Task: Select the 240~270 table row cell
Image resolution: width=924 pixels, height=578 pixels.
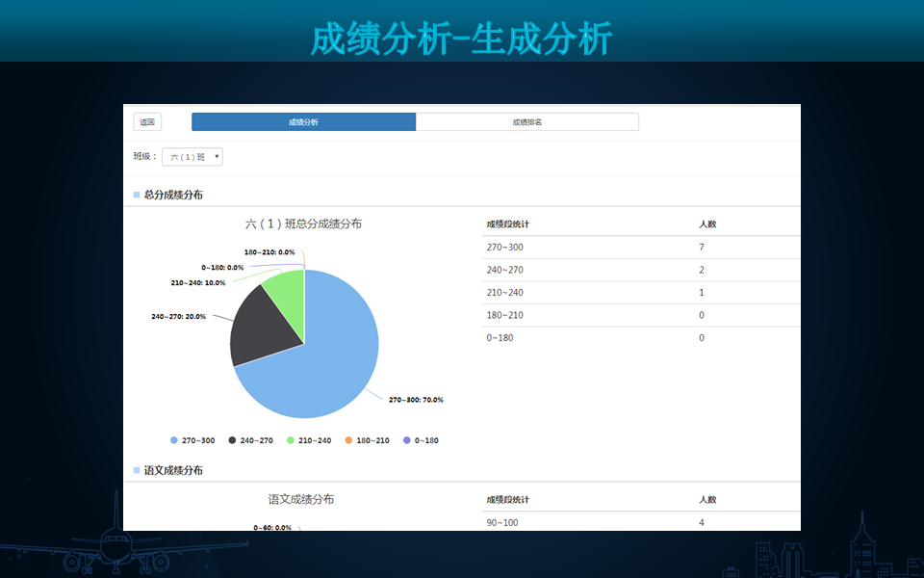Action: 505,270
